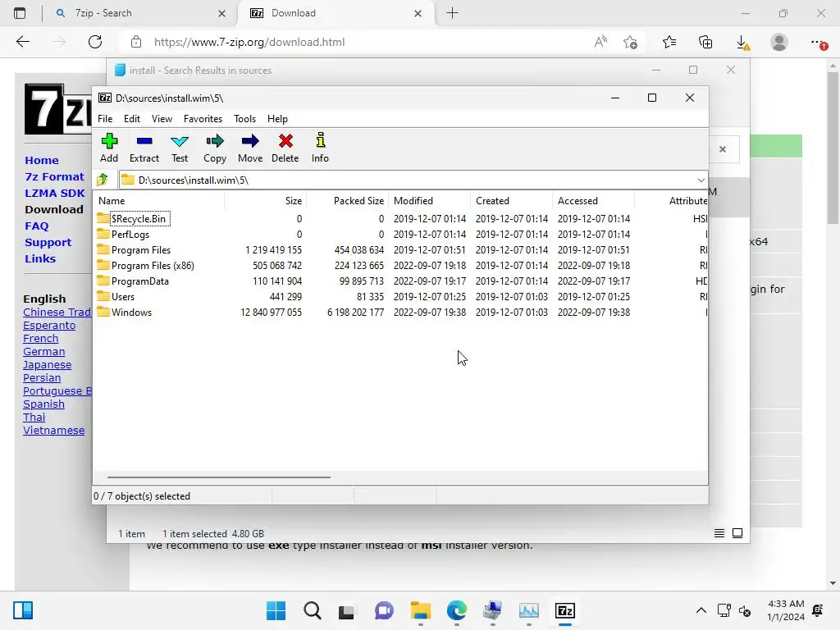Open the LZMA SDK link
This screenshot has height=630, width=840.
(55, 193)
